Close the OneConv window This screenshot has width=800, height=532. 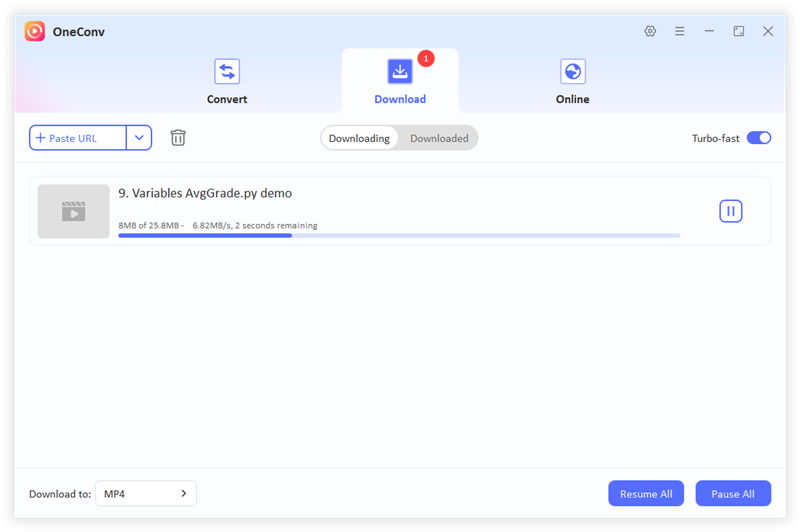coord(767,31)
